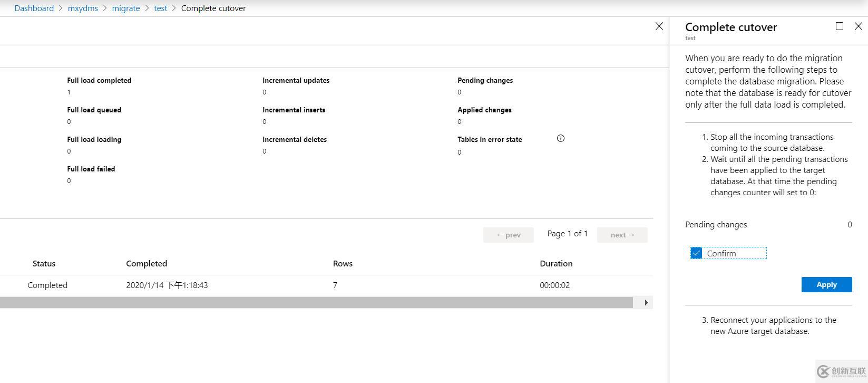Click the Incremental inserts label
The height and width of the screenshot is (383, 868).
(x=294, y=110)
